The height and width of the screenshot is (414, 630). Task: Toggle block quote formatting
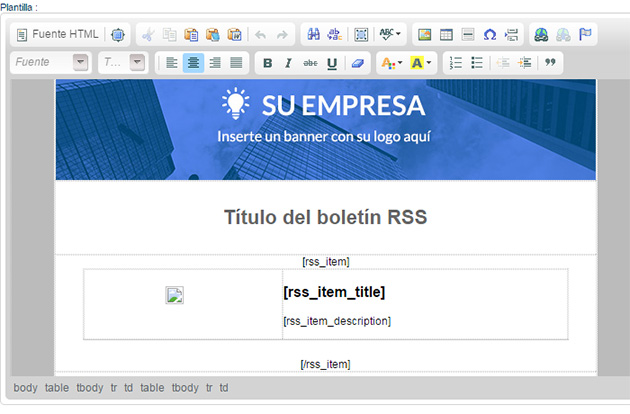(550, 63)
